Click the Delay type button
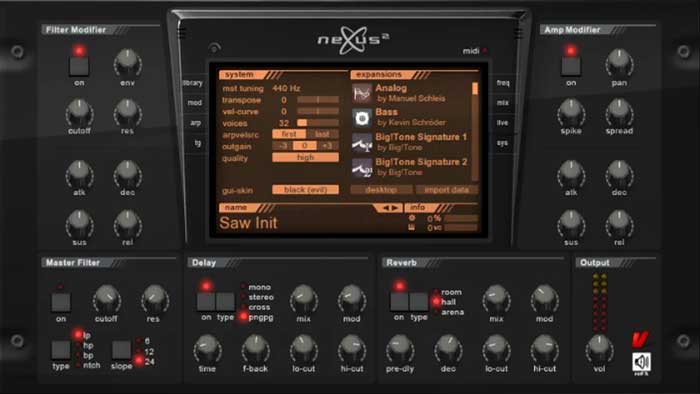The image size is (700, 394). tap(225, 302)
